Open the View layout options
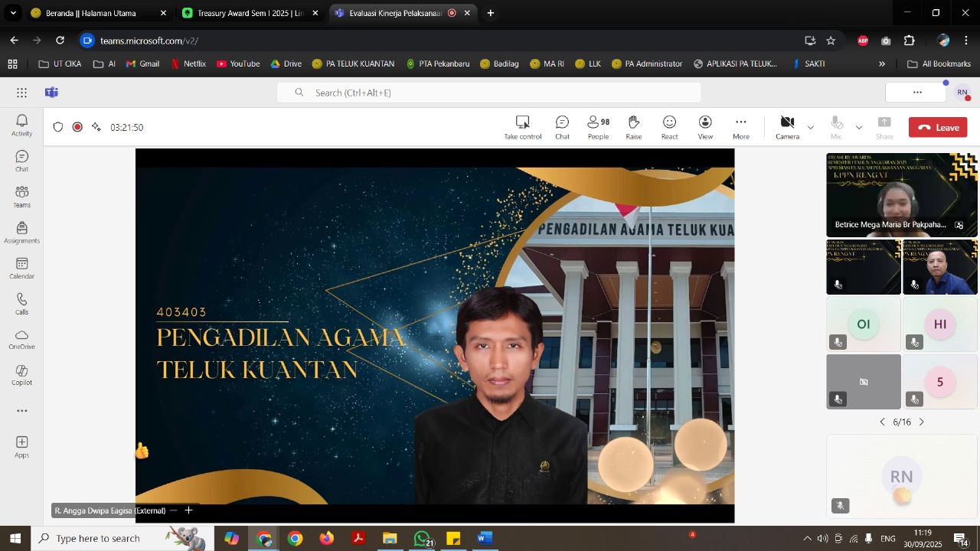Screen dimensions: 980x551 [705, 127]
